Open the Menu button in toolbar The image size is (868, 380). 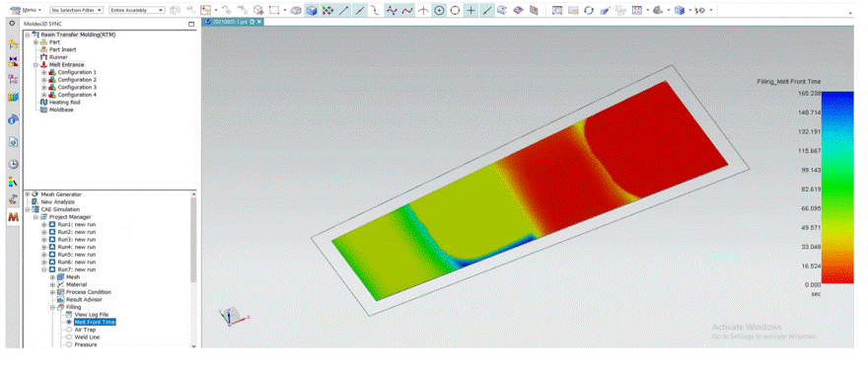27,10
